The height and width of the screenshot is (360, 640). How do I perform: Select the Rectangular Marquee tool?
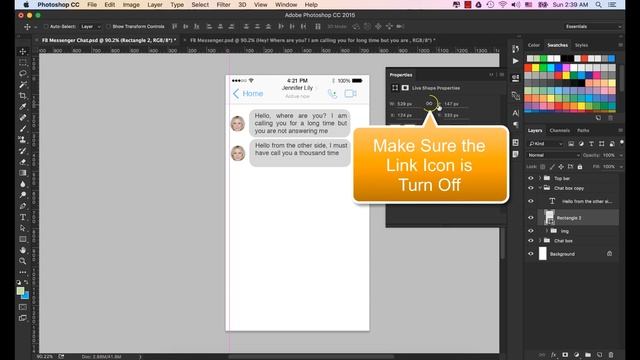23,62
